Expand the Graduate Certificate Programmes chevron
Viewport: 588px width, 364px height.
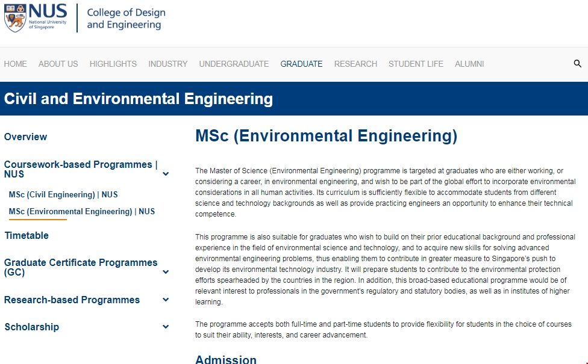(x=165, y=272)
